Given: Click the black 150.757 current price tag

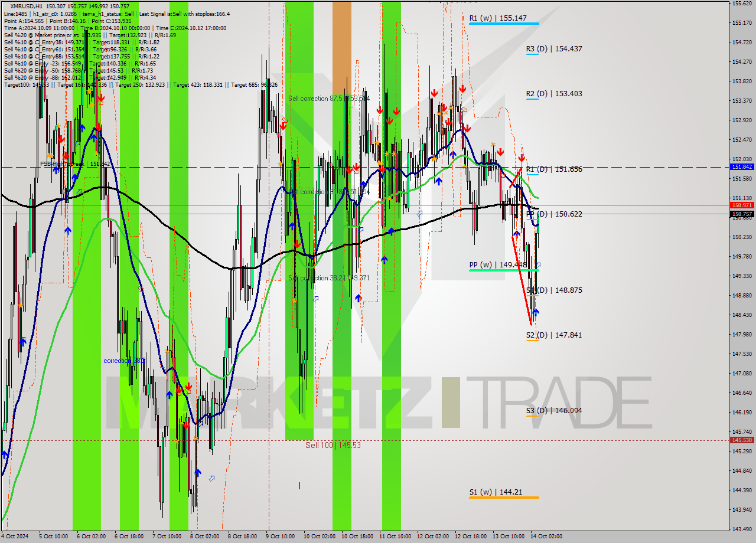Looking at the screenshot, I should 742,214.
